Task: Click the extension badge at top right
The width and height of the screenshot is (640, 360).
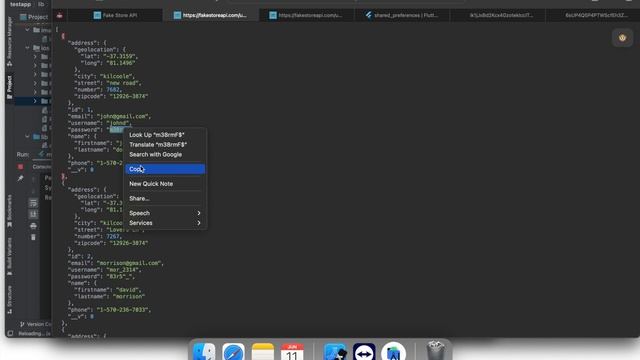Action: click(622, 38)
